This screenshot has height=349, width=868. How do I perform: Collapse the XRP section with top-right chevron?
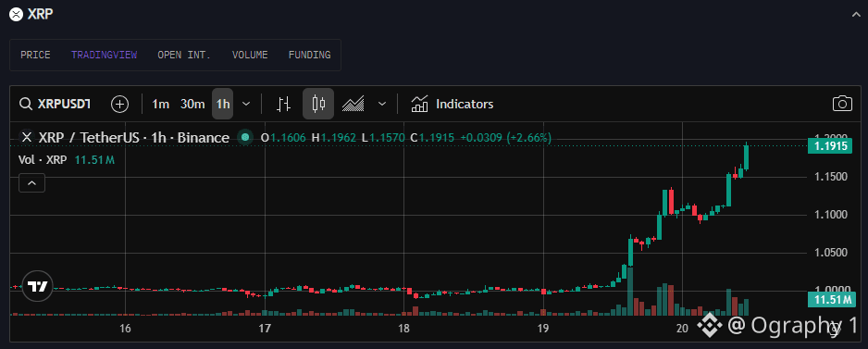[x=855, y=15]
